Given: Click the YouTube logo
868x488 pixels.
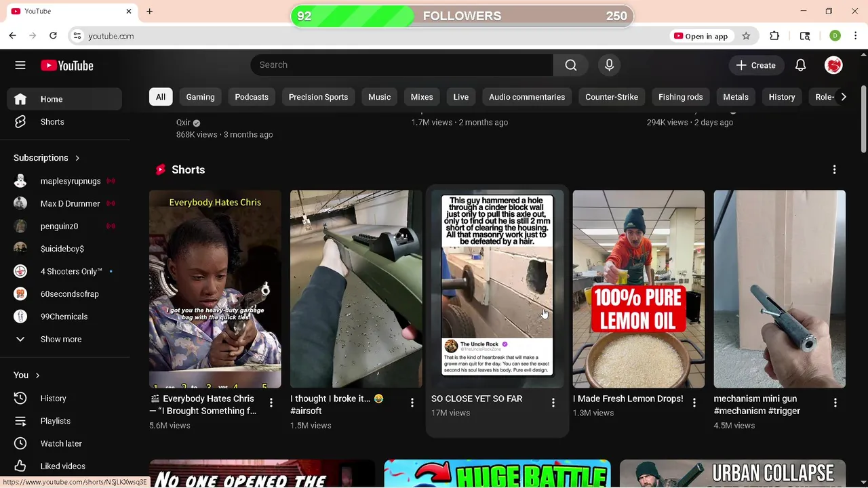Looking at the screenshot, I should click(66, 65).
